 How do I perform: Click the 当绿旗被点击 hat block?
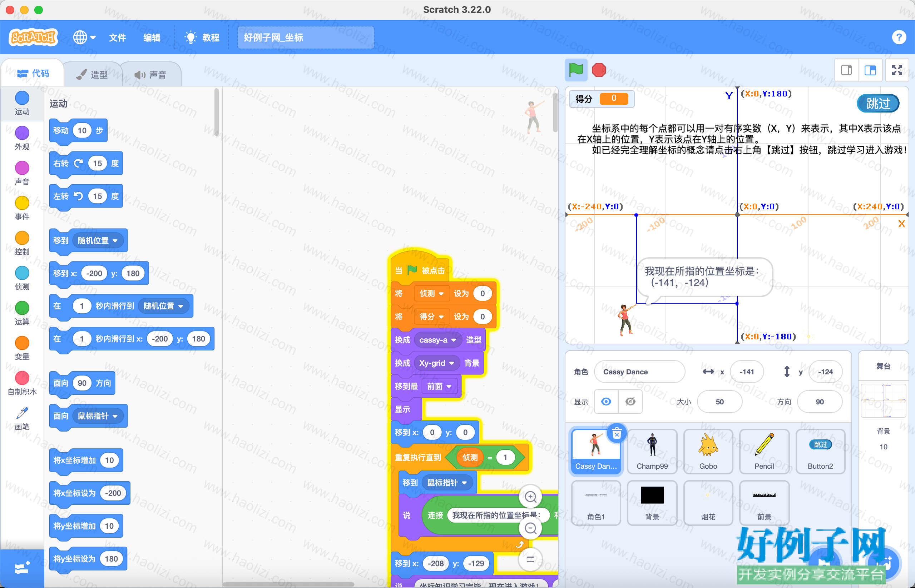click(421, 267)
